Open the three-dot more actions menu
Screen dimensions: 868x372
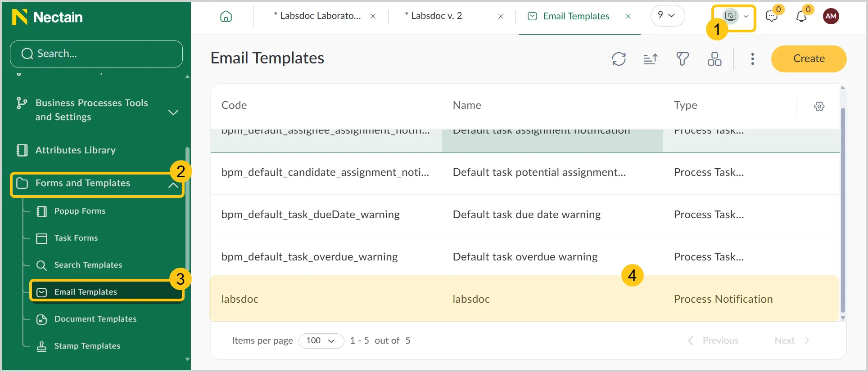pyautogui.click(x=752, y=59)
